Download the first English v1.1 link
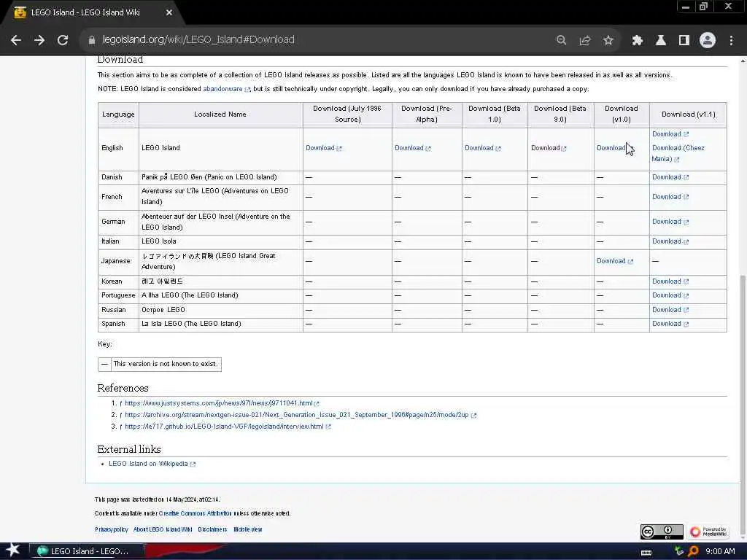The width and height of the screenshot is (747, 560). (670, 134)
